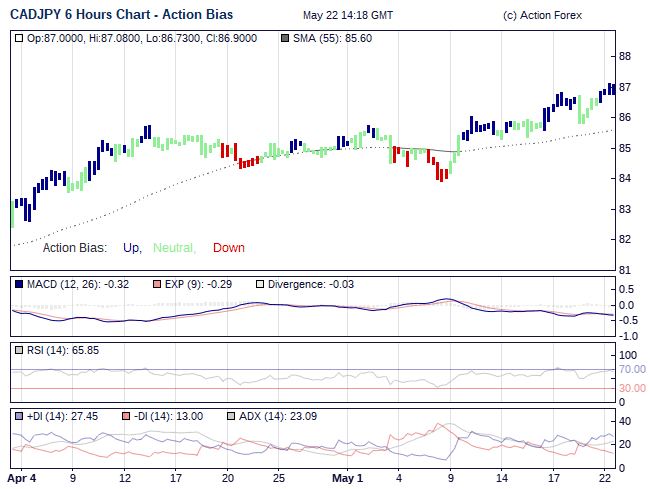
Task: Click the white OHLC legend square
Action: pos(20,37)
